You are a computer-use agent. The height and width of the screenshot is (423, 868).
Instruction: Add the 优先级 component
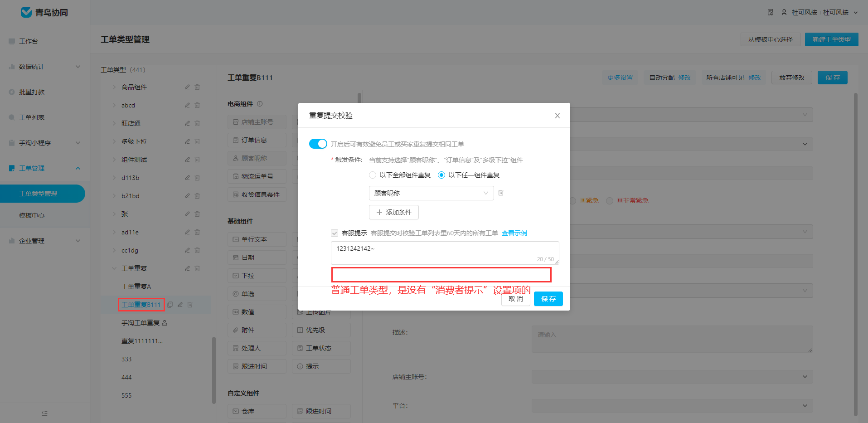coord(321,330)
